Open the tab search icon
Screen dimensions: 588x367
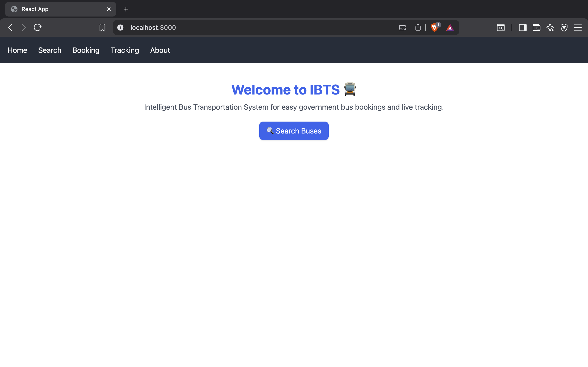coord(500,28)
